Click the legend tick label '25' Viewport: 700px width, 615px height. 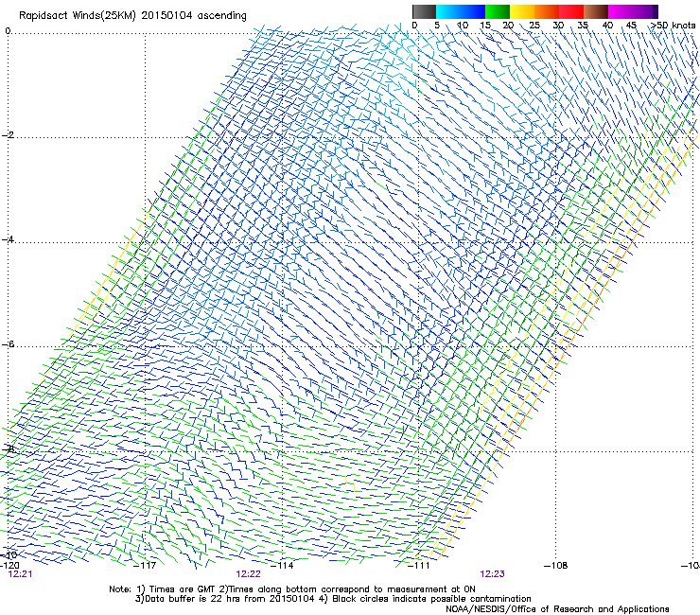534,26
